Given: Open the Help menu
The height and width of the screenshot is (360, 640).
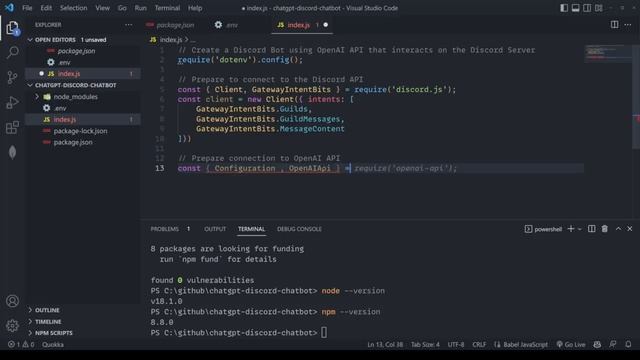Looking at the screenshot, I should coord(195,8).
